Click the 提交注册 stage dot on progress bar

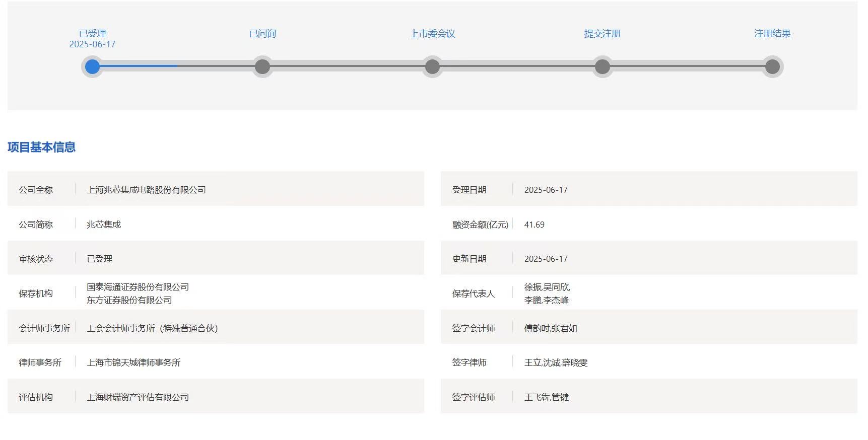point(602,66)
